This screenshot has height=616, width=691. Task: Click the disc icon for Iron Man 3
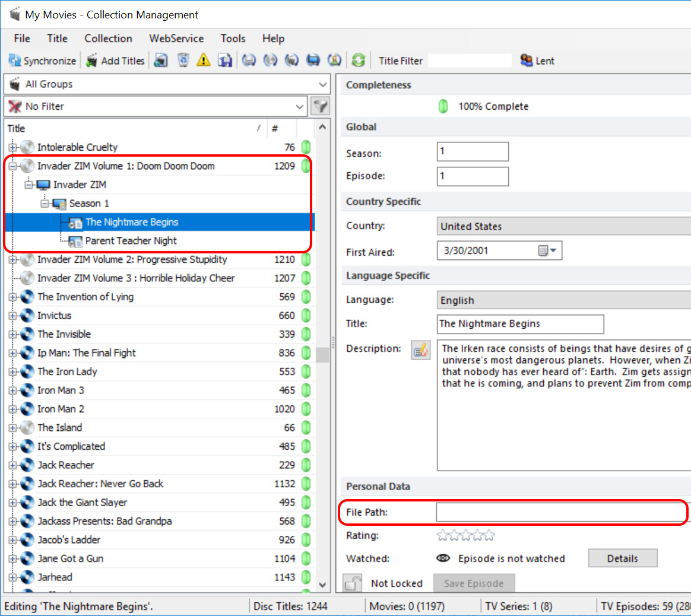point(27,390)
